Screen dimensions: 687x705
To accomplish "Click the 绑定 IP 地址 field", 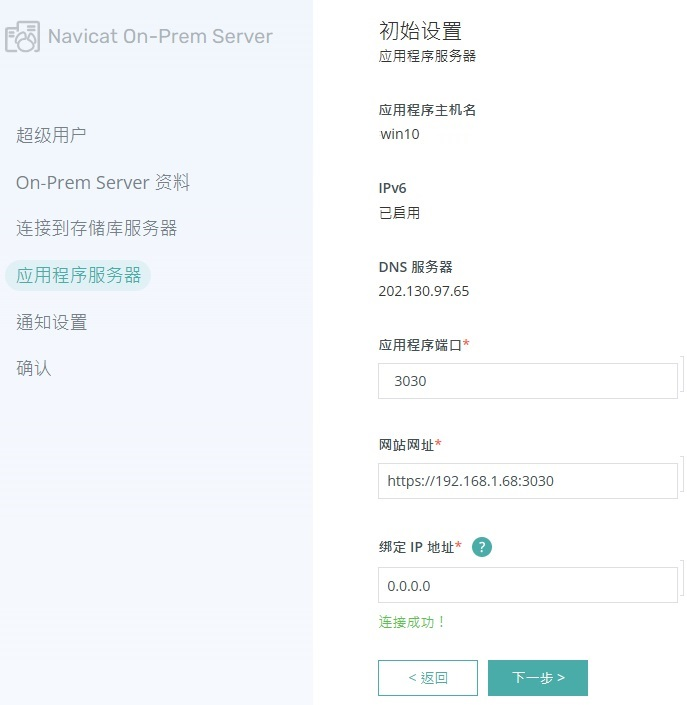I will [527, 585].
